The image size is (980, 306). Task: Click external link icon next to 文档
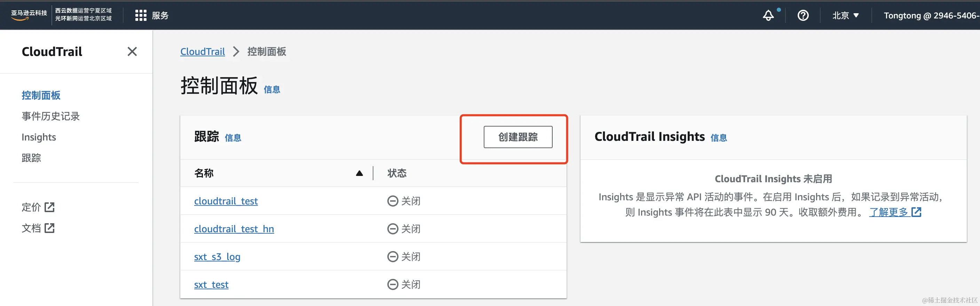[x=49, y=228]
